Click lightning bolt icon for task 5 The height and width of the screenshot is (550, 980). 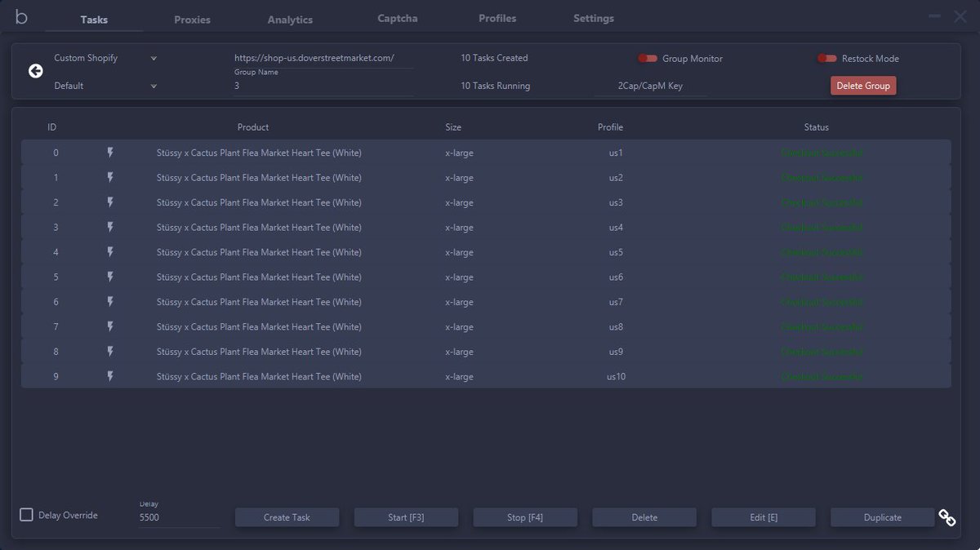(x=110, y=277)
